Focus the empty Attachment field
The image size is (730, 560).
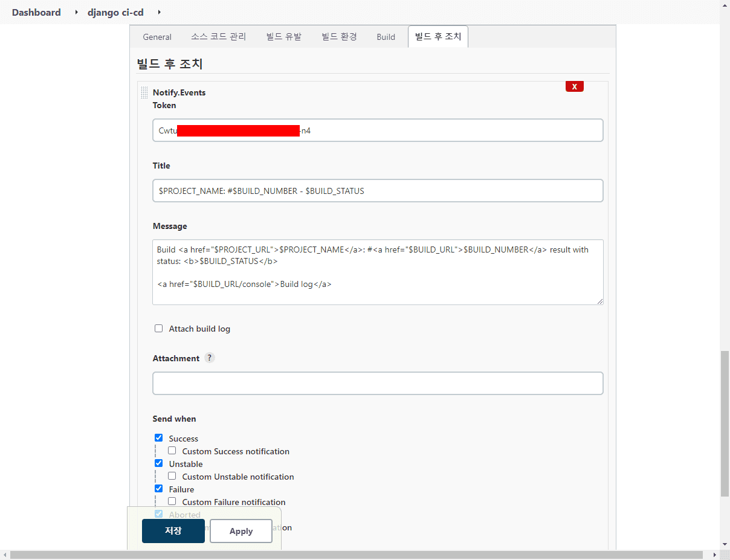378,383
